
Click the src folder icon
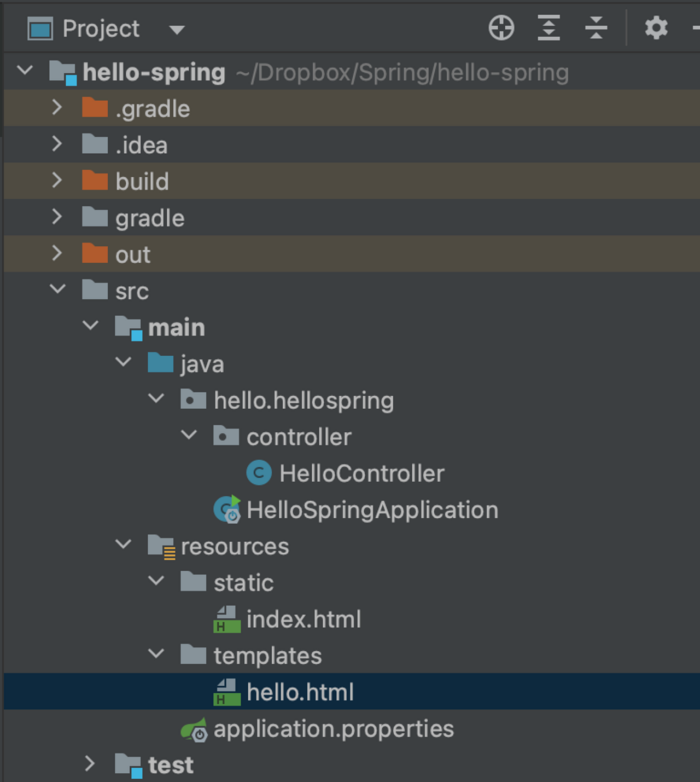[x=95, y=290]
